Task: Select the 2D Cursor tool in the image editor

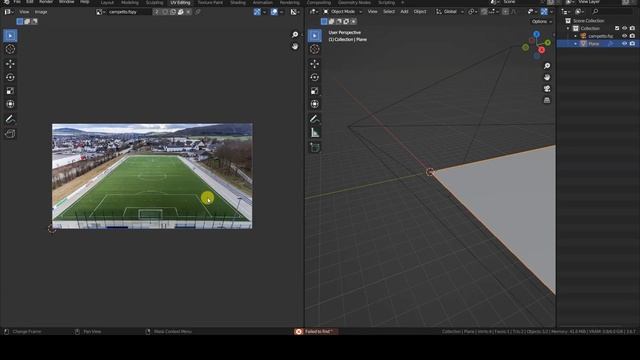Action: coord(10,49)
